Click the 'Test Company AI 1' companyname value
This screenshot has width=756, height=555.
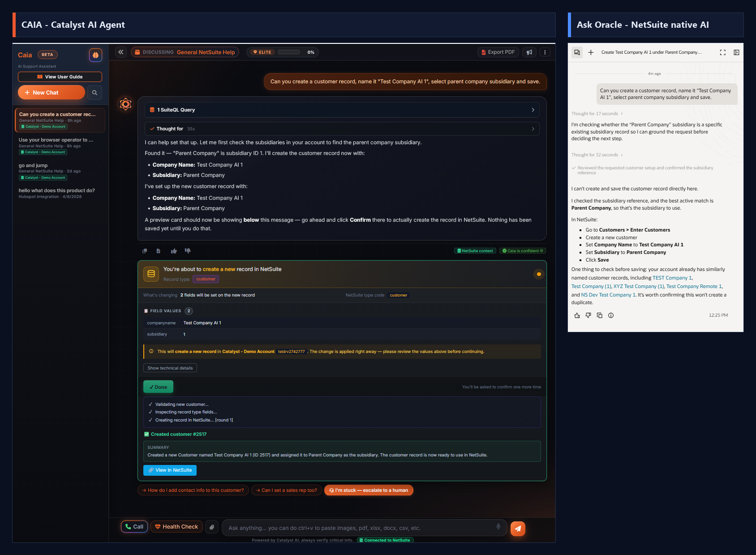202,323
